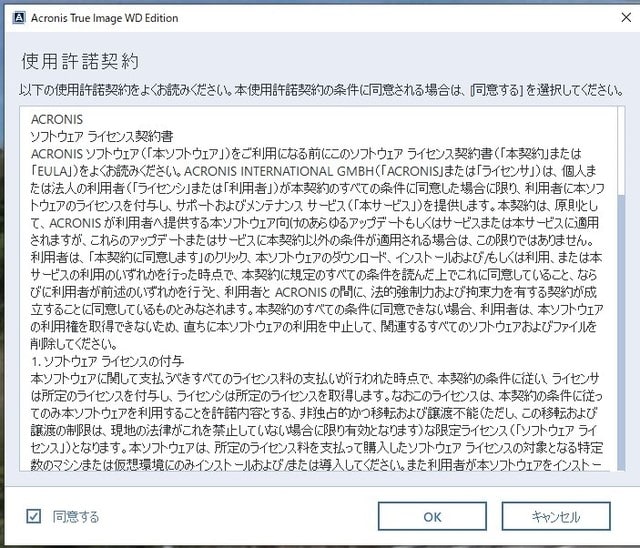The height and width of the screenshot is (548, 640).
Task: Confirm the agreement with OK button
Action: 432,517
